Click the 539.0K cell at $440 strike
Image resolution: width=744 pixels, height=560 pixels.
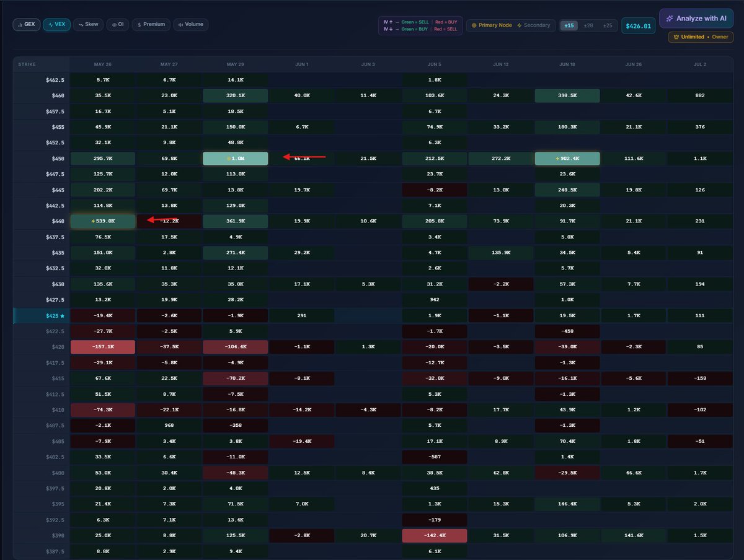pos(103,221)
